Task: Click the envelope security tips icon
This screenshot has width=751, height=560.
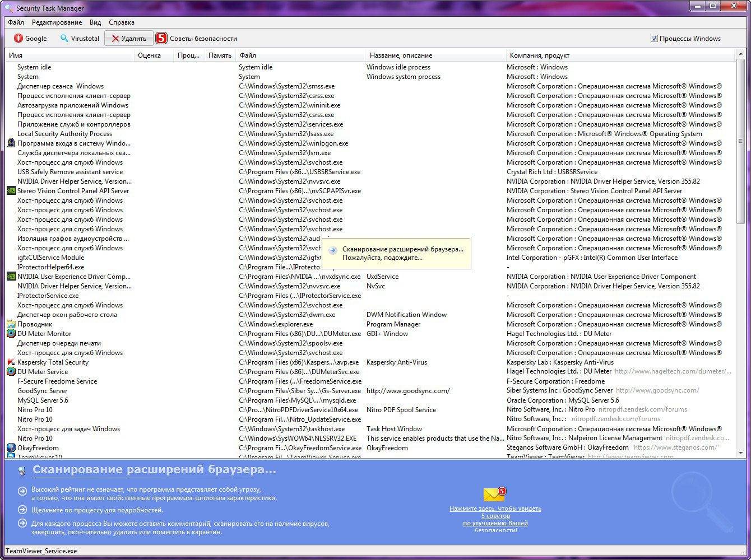Action: pyautogui.click(x=494, y=494)
